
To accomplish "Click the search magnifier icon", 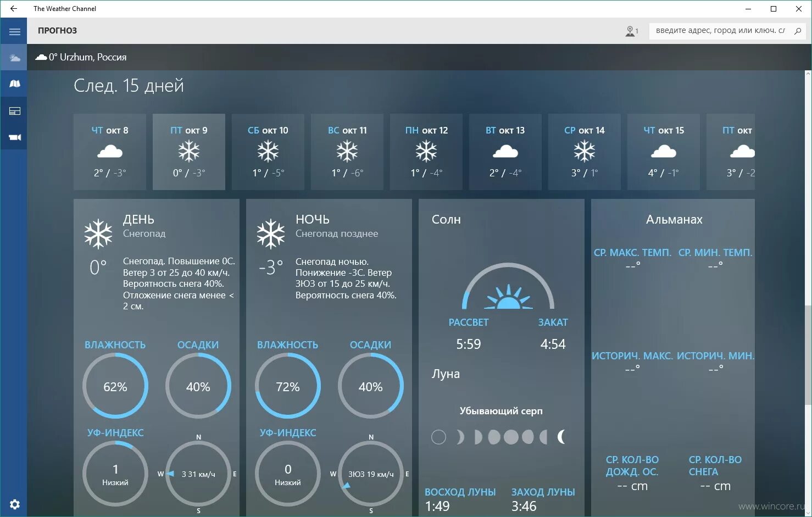I will 798,31.
